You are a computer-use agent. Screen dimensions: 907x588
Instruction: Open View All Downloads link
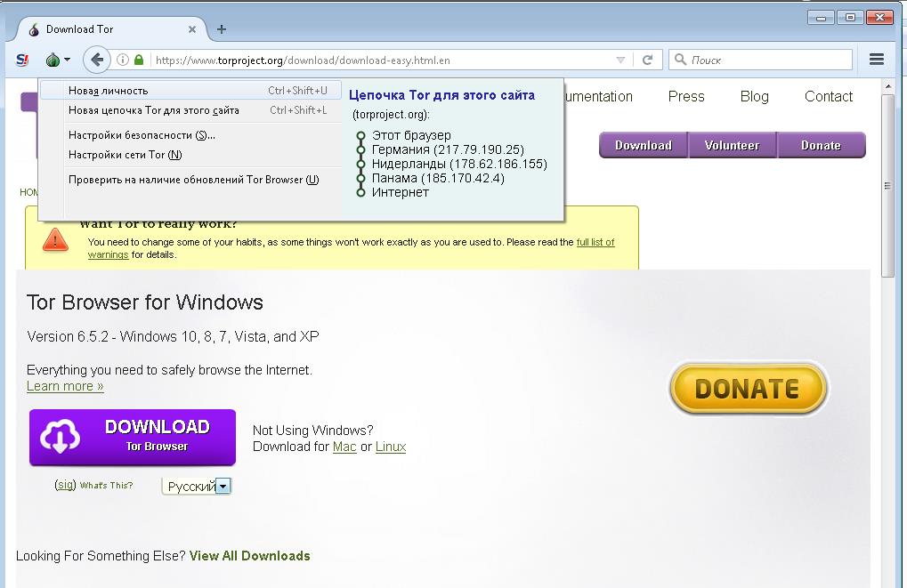coord(249,556)
